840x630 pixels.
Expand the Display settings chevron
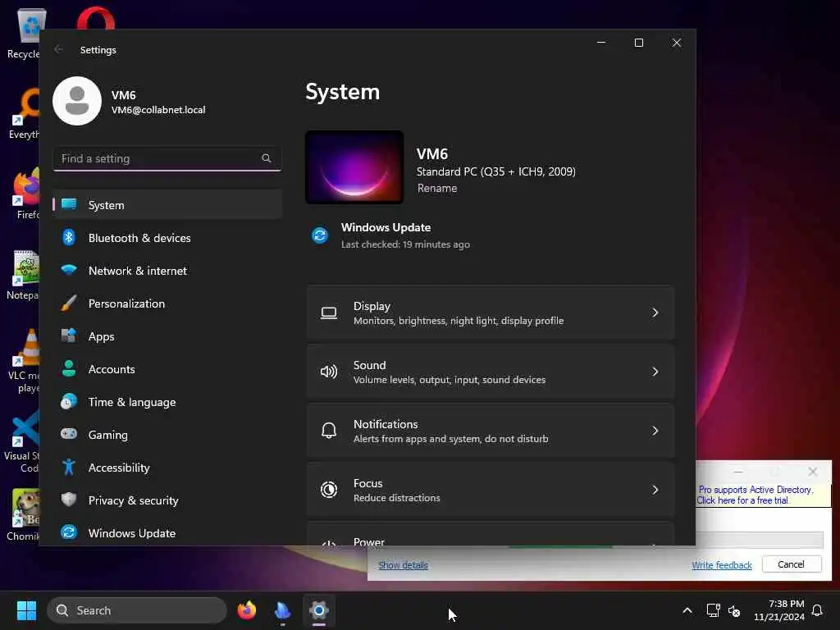point(655,313)
